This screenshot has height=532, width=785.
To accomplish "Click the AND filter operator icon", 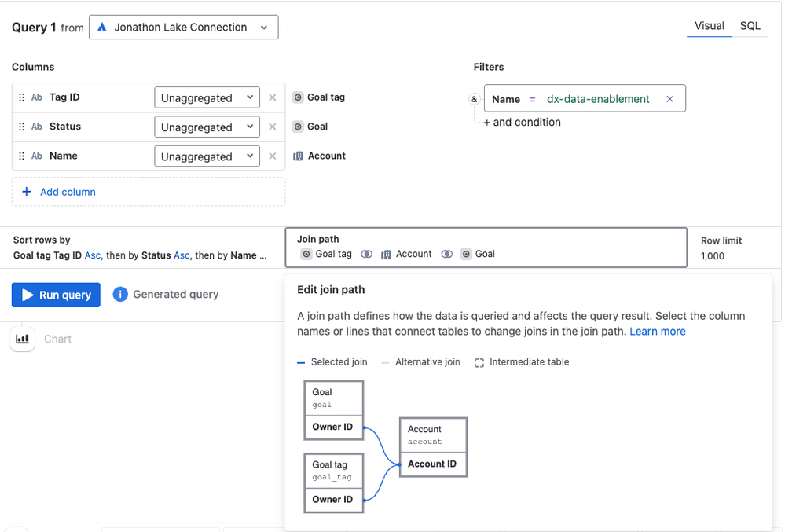I will click(x=474, y=99).
